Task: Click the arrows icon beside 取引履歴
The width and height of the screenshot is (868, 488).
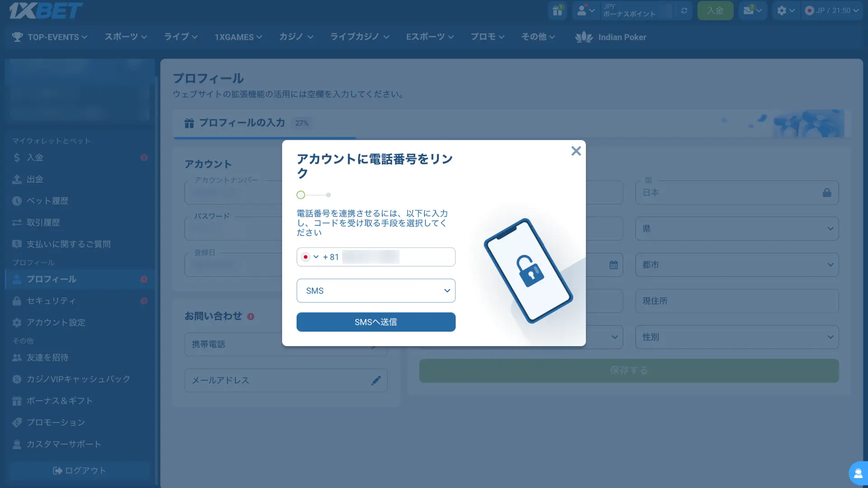Action: click(17, 223)
